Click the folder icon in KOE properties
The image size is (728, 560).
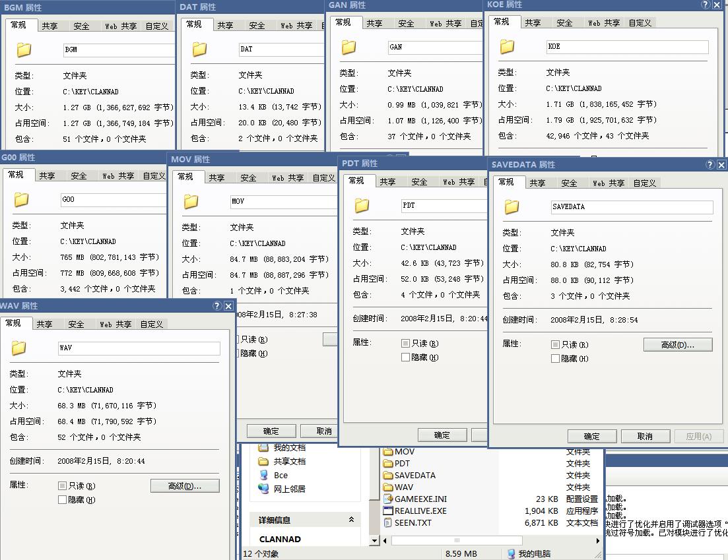507,46
